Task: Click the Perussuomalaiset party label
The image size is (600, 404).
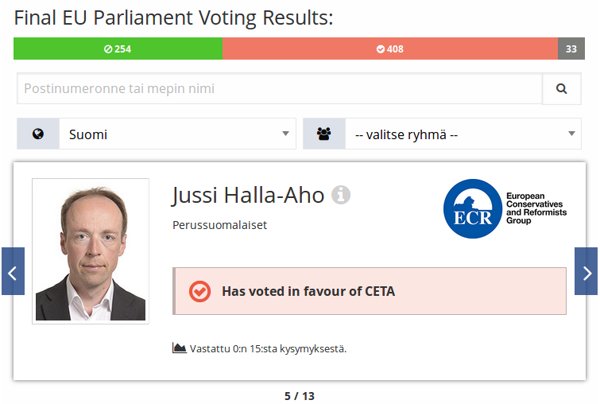Action: tap(219, 225)
